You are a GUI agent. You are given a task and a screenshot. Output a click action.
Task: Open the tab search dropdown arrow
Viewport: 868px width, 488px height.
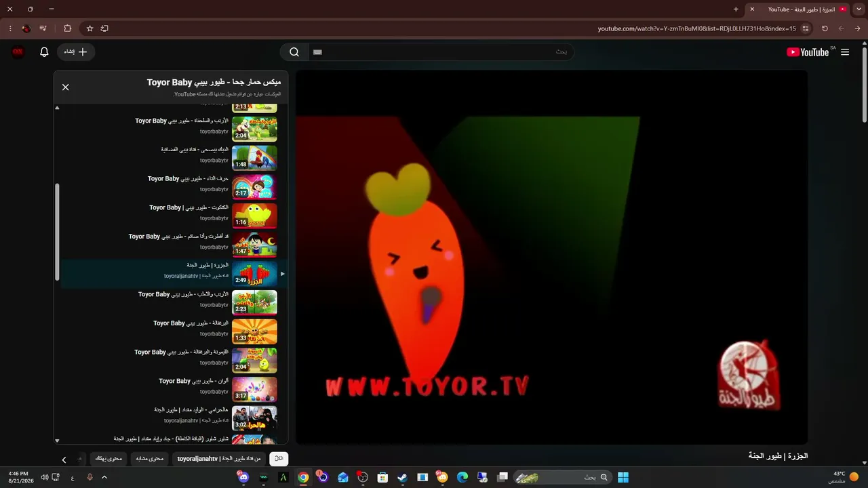click(859, 9)
